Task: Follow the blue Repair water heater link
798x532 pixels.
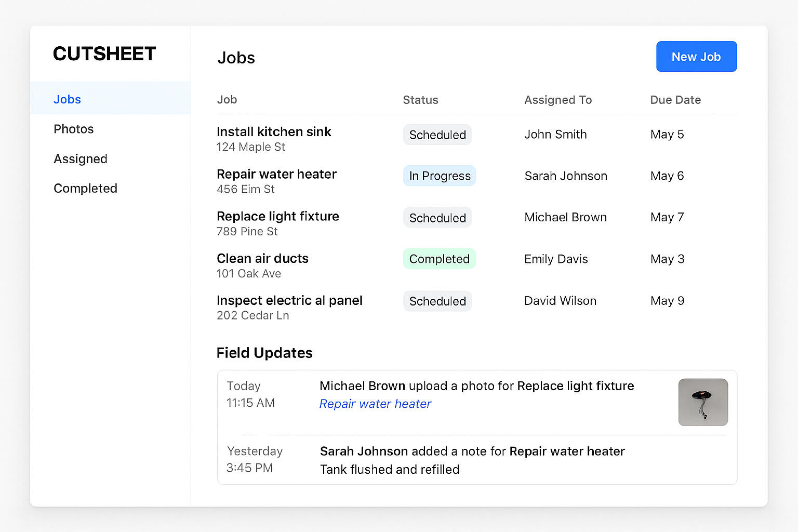Action: pyautogui.click(x=375, y=404)
